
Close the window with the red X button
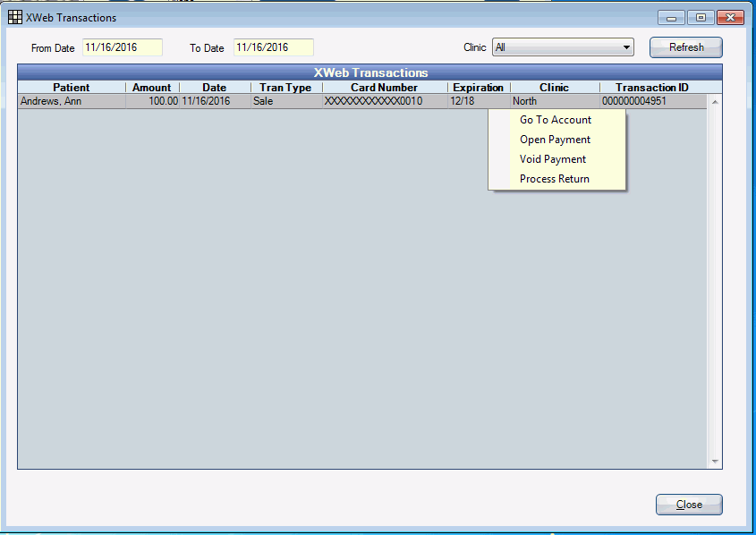pos(730,18)
